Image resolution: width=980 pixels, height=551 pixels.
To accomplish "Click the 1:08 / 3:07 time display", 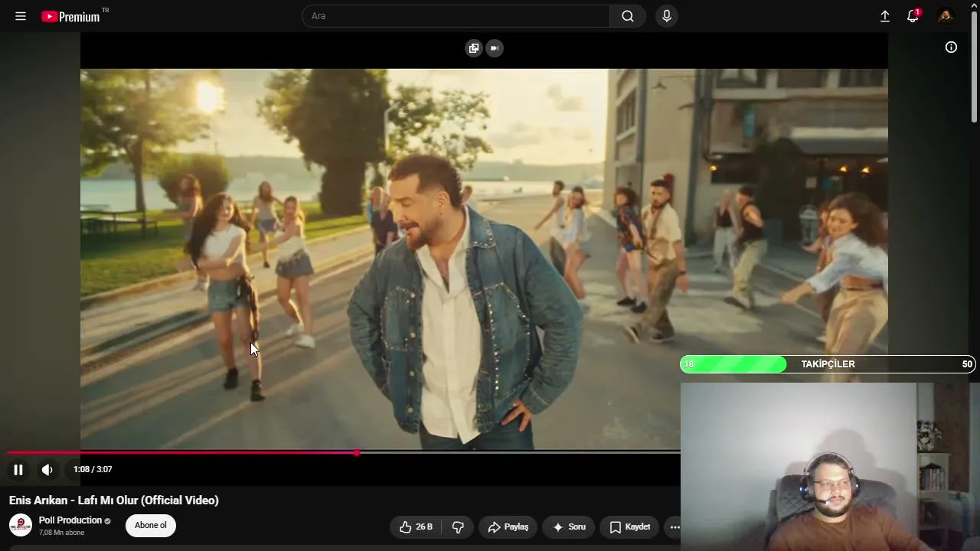I will (x=93, y=469).
